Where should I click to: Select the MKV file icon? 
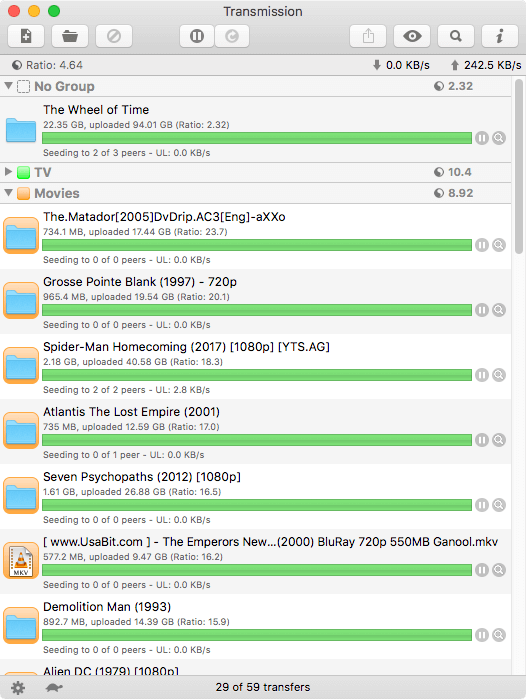click(x=21, y=560)
